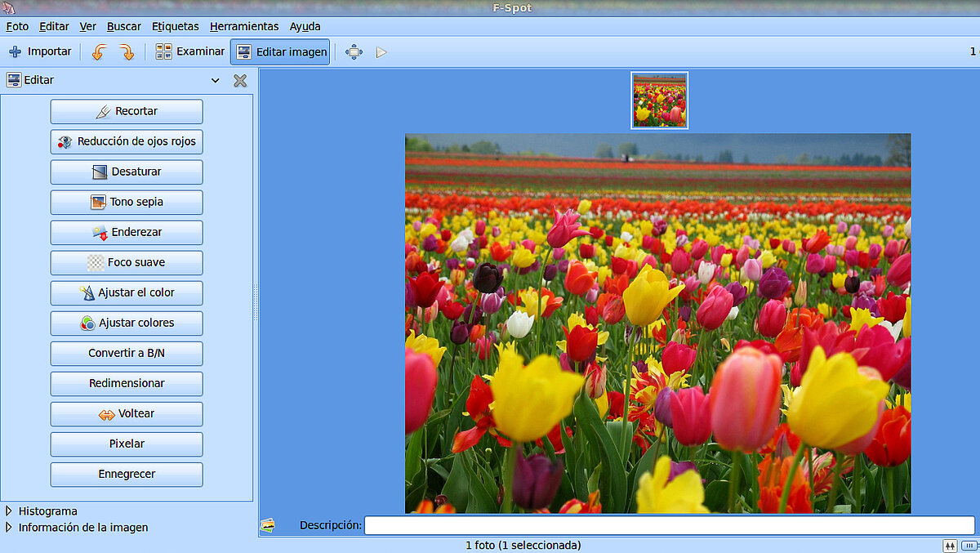This screenshot has height=553, width=980.
Task: Open the Etiquetas menu
Action: (x=175, y=26)
